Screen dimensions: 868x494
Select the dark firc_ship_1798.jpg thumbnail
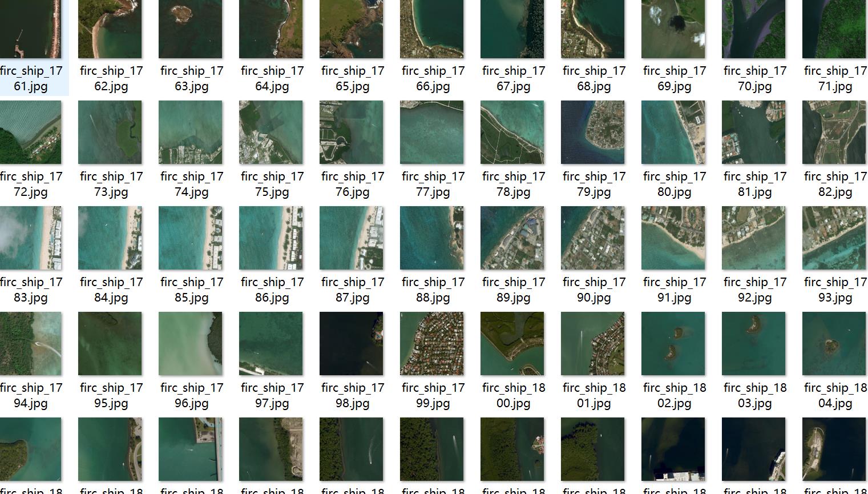click(x=352, y=344)
